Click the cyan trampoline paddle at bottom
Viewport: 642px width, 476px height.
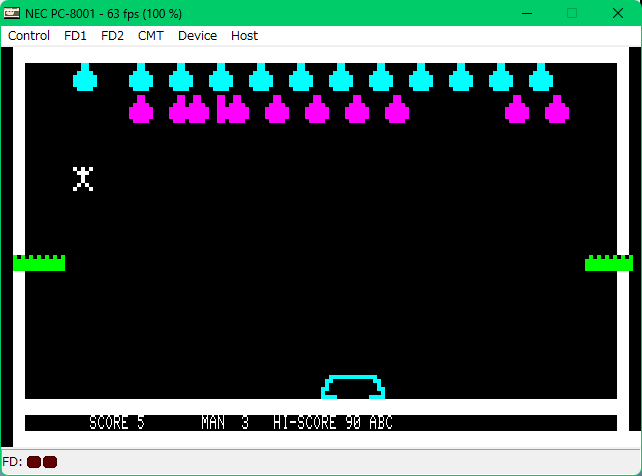(x=353, y=387)
